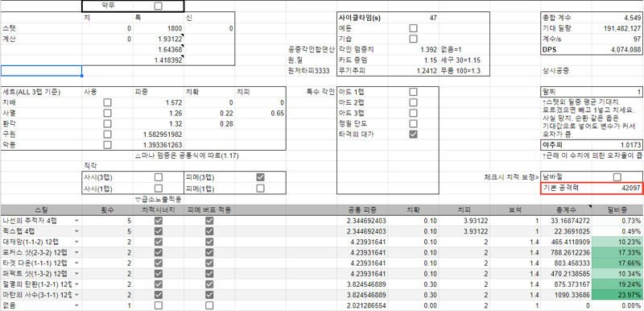Select the 특 stat cell containing 1800

coord(158,28)
